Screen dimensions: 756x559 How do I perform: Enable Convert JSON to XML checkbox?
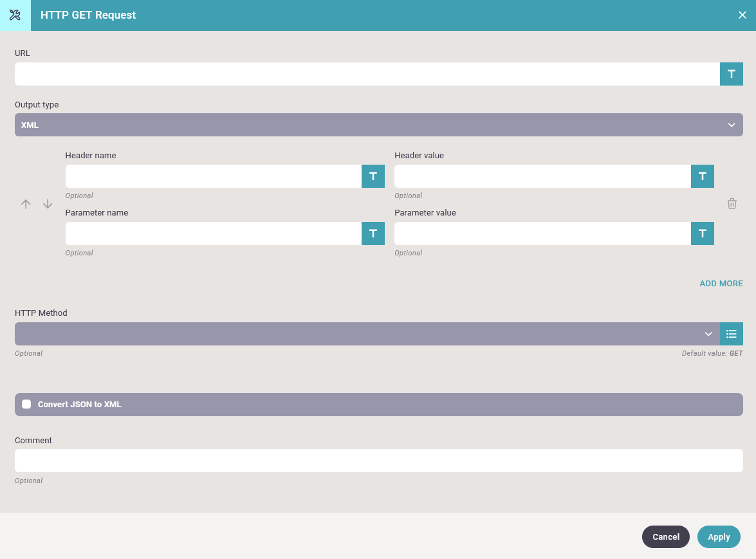click(x=26, y=405)
